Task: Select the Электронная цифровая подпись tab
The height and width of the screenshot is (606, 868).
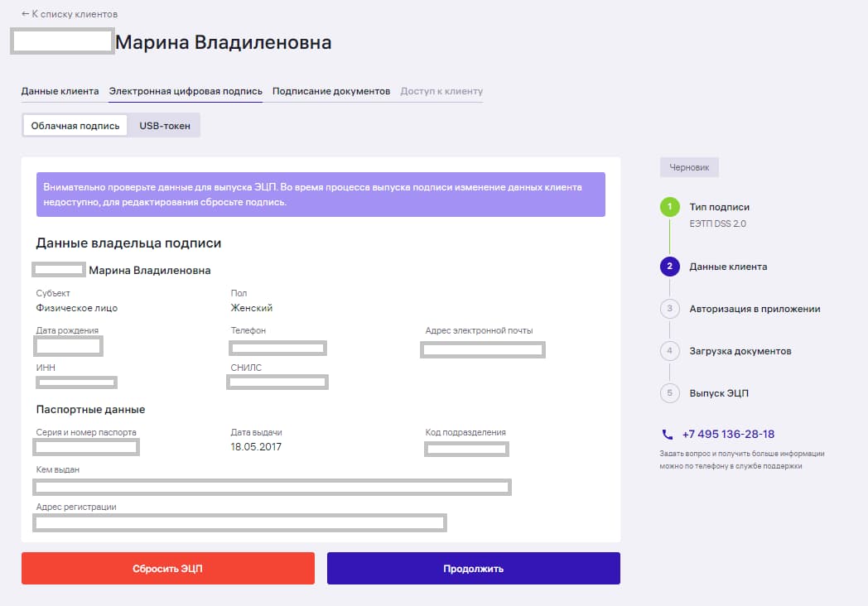Action: [x=186, y=91]
